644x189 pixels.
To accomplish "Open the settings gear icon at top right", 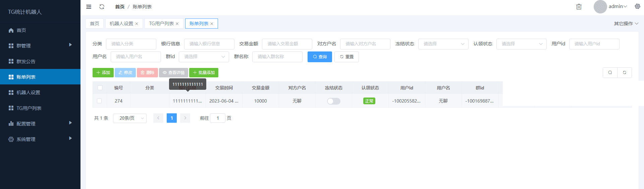I will coord(637,6).
